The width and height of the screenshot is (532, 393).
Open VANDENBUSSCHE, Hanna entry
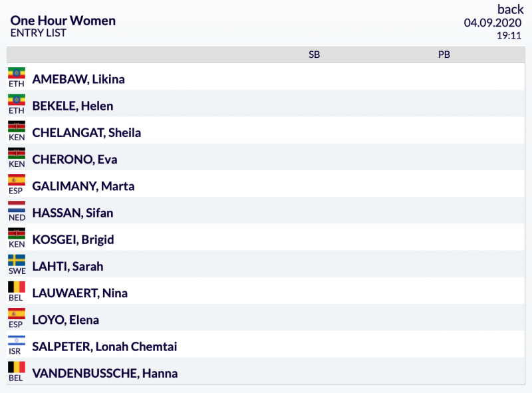(x=105, y=373)
